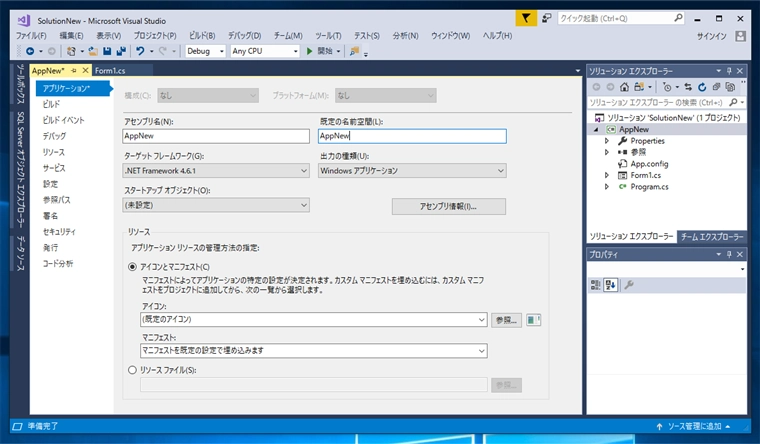This screenshot has height=444, width=760.
Task: Click the Save floppy disk icon
Action: click(107, 51)
